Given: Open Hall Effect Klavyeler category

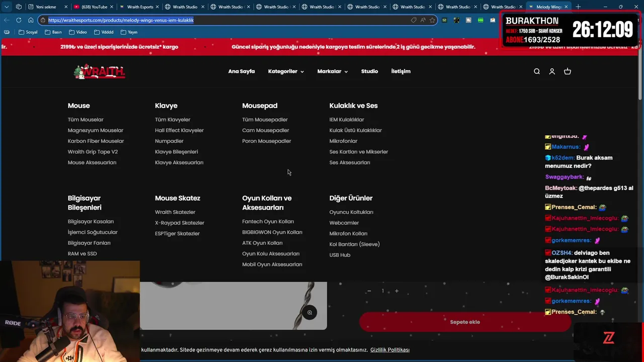Looking at the screenshot, I should (179, 130).
